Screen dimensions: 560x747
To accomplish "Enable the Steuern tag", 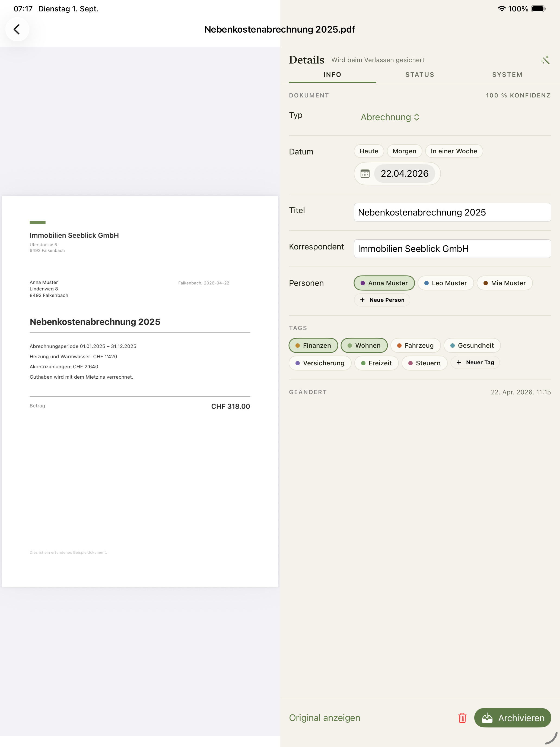I will [424, 363].
